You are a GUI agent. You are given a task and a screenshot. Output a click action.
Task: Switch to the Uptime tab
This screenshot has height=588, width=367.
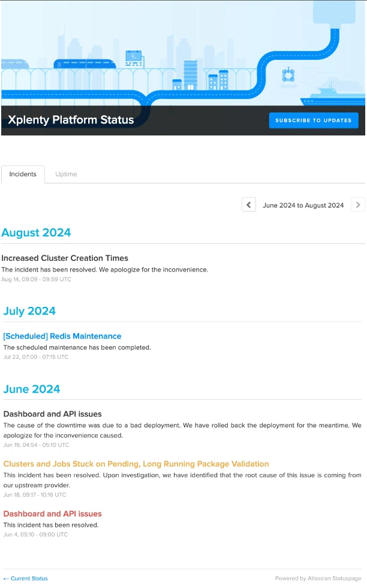click(x=66, y=174)
